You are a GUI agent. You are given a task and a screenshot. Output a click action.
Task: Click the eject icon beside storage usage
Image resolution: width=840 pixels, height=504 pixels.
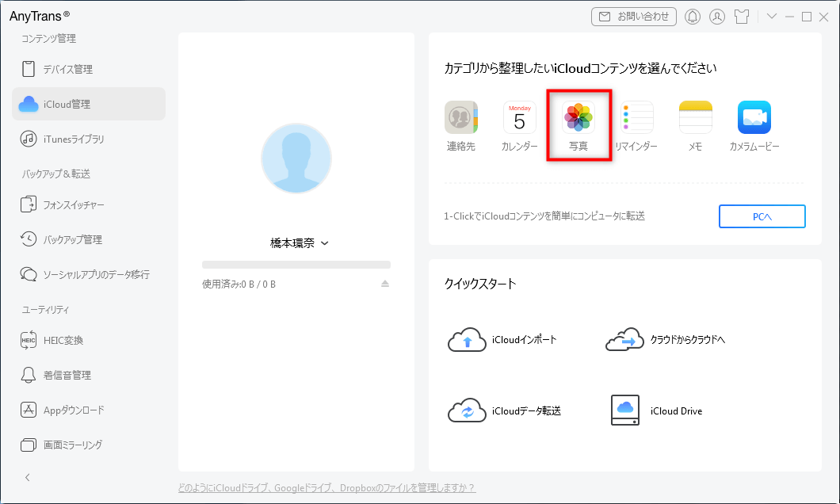(x=385, y=284)
